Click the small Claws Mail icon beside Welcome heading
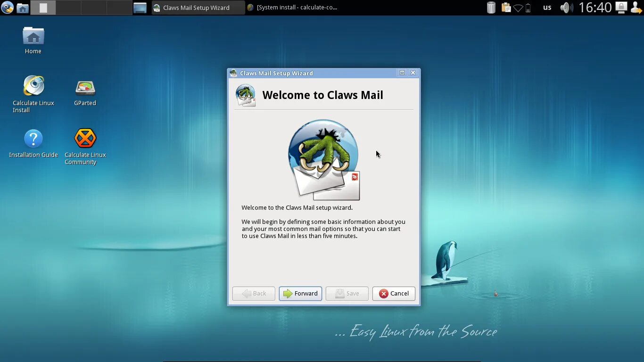 pyautogui.click(x=246, y=95)
